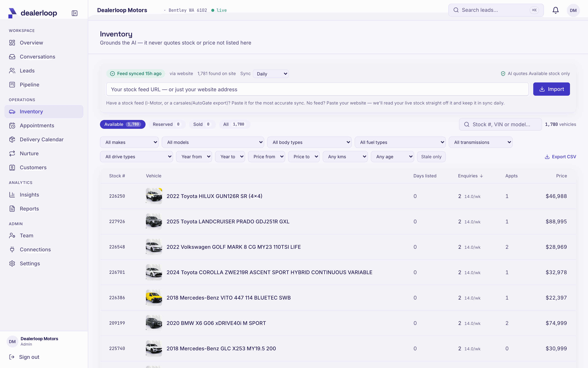Click the Nurture repeat icon

tap(12, 154)
